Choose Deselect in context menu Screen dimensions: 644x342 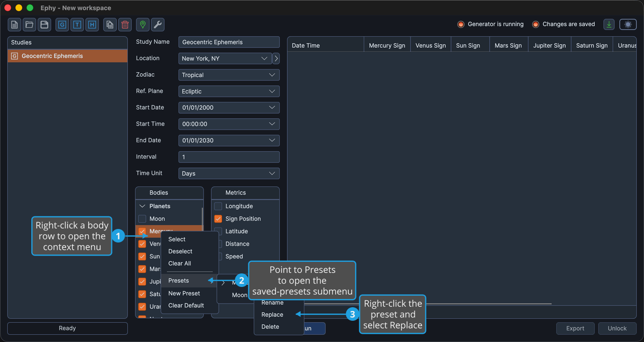190,252
